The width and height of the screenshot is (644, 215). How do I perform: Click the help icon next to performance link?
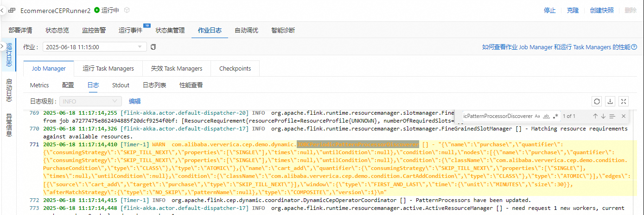(x=634, y=47)
